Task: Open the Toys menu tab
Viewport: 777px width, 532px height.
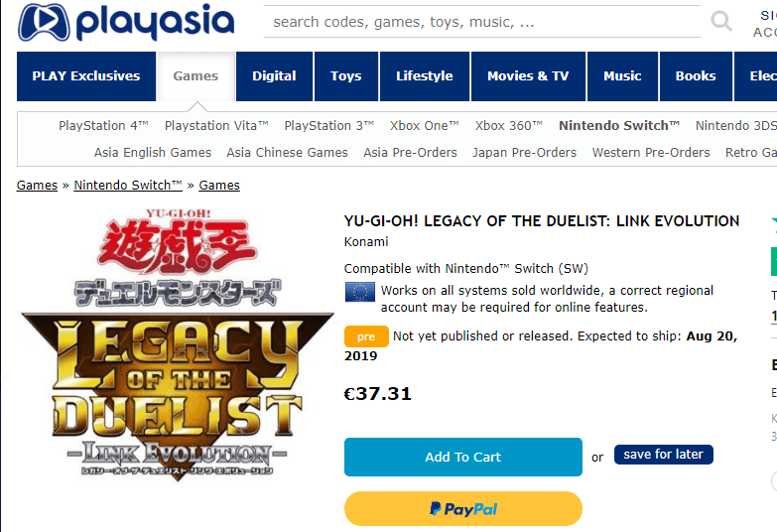Action: [x=346, y=75]
